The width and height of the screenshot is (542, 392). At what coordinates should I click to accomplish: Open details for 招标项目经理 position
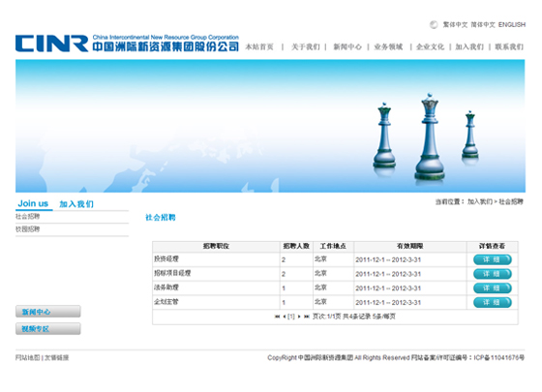coord(493,274)
